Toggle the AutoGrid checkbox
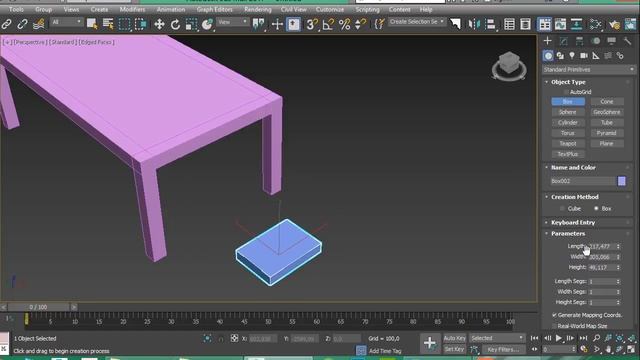 coord(566,92)
